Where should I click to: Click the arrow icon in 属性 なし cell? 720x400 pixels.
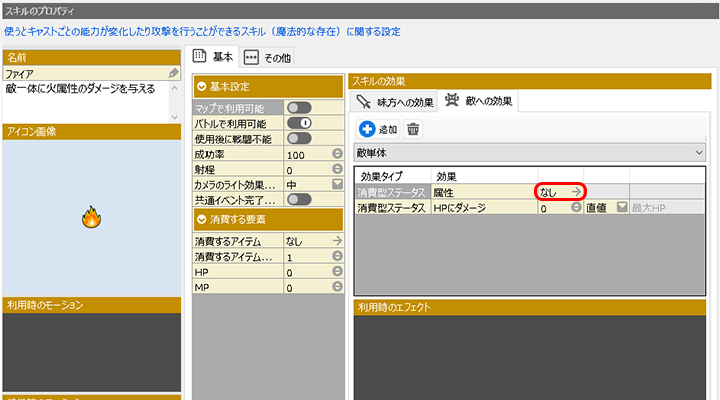click(576, 191)
